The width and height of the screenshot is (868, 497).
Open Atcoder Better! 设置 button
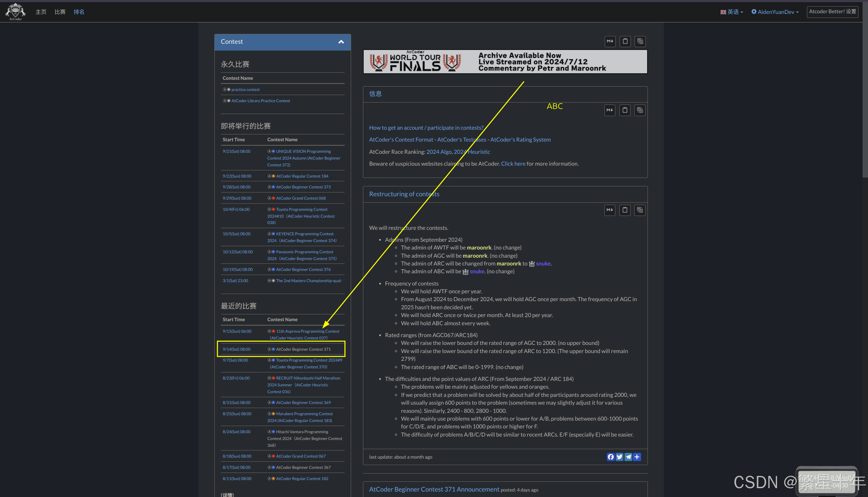click(x=832, y=12)
